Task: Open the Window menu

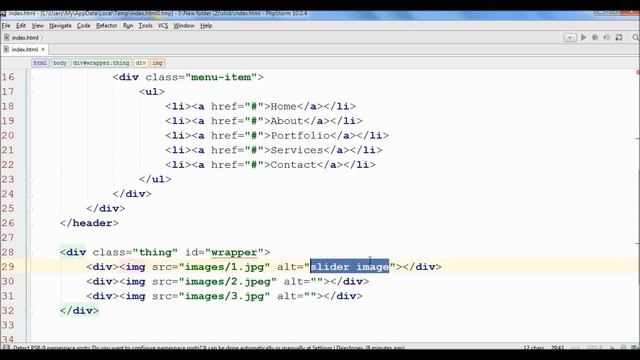Action: [184, 26]
